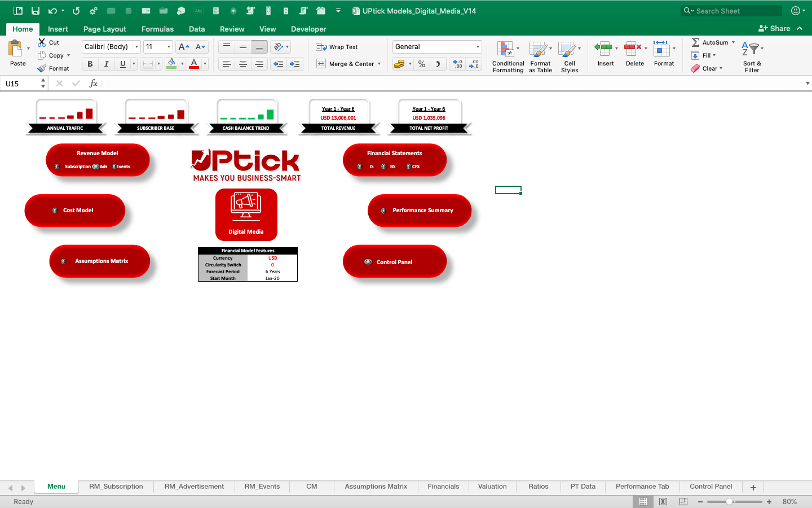Click the Format painter brush
Image resolution: width=812 pixels, height=508 pixels.
[x=42, y=68]
